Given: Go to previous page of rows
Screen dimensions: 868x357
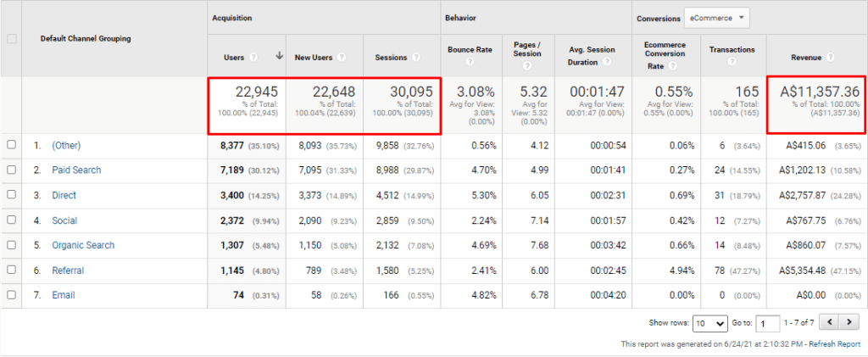Looking at the screenshot, I should click(x=828, y=322).
